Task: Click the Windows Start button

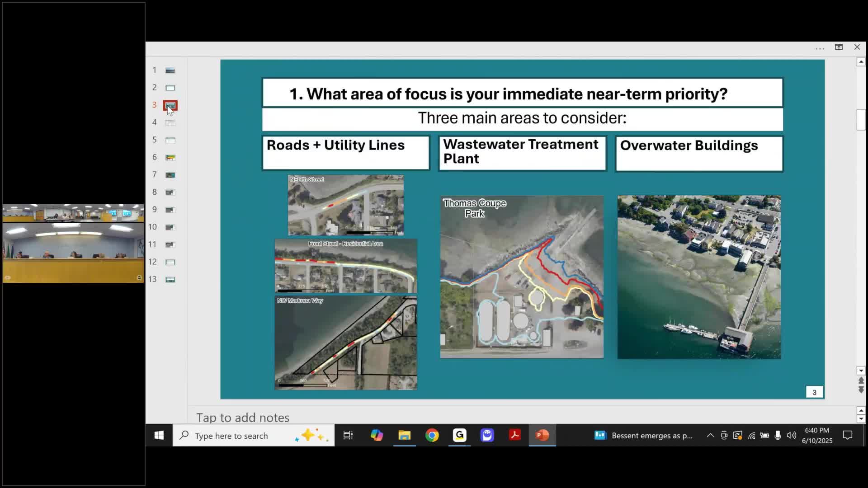Action: tap(159, 435)
